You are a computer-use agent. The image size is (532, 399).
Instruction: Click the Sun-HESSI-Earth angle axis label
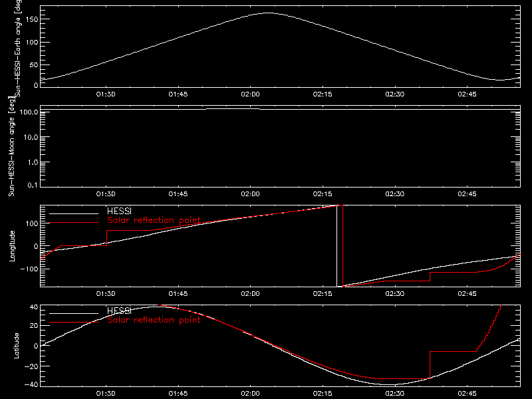point(18,48)
